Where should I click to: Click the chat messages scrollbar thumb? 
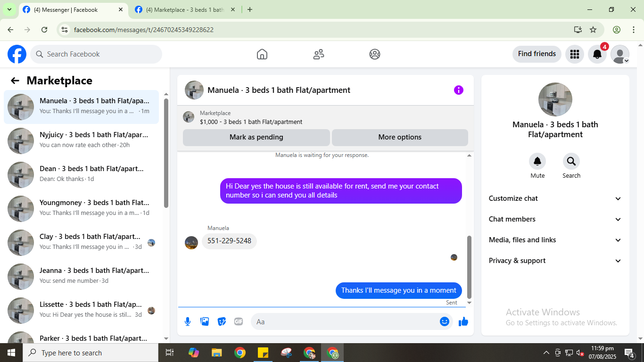tap(469, 267)
